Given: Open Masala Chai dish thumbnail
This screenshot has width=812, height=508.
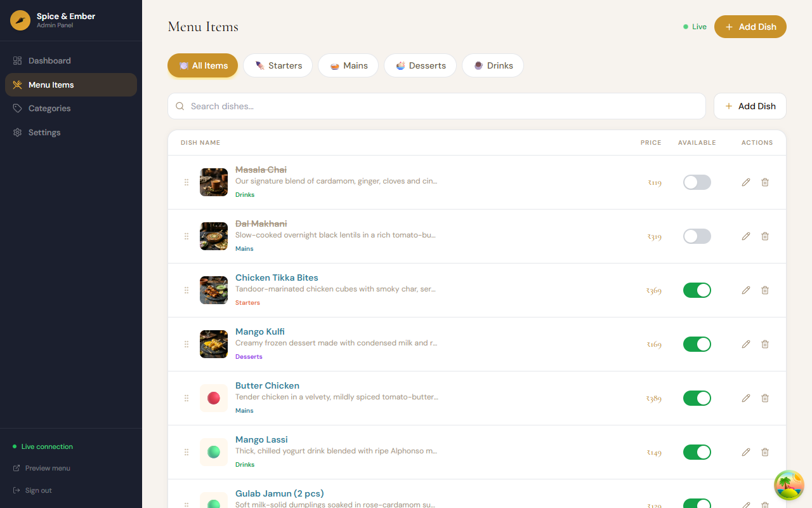Looking at the screenshot, I should click(214, 182).
